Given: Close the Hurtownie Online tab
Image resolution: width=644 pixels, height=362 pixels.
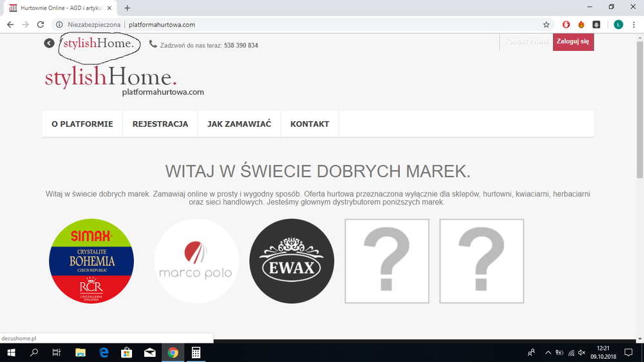Looking at the screenshot, I should (109, 8).
